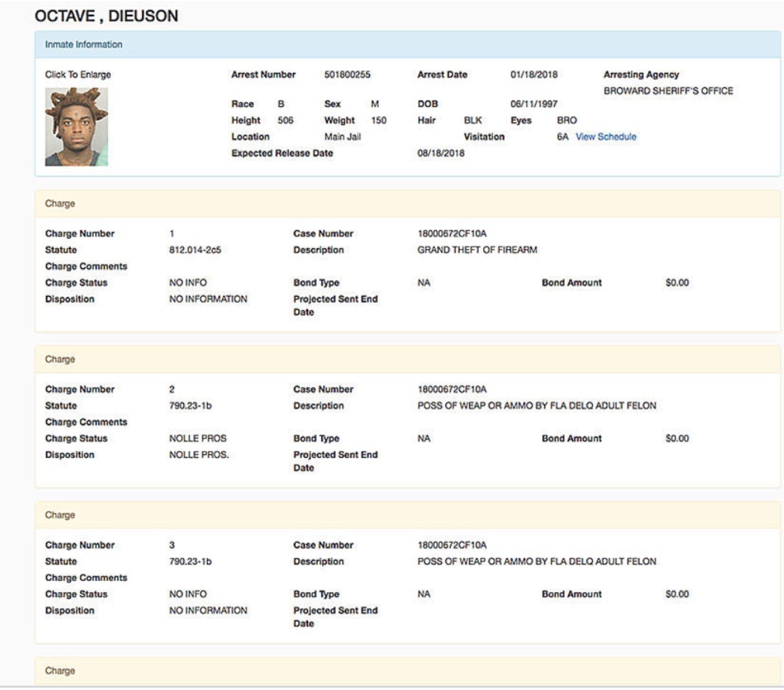Select arrest number 501800255
This screenshot has height=690, width=784.
347,75
